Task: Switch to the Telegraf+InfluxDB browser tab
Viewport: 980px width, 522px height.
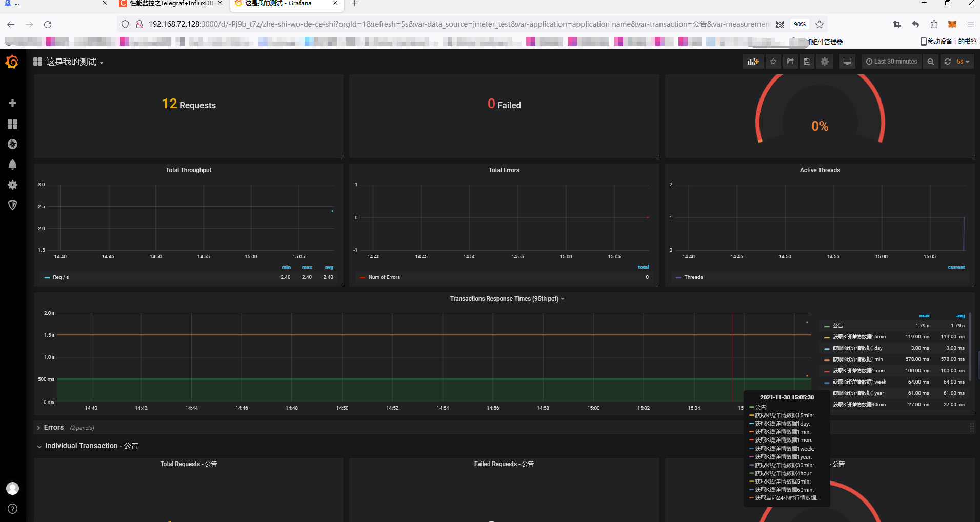Action: coord(171,4)
